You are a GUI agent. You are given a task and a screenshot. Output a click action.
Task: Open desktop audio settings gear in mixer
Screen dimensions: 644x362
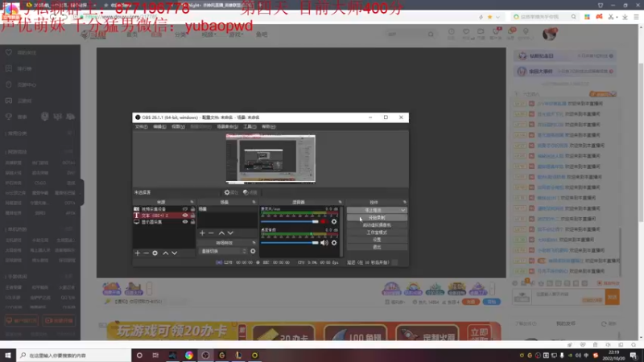click(334, 243)
